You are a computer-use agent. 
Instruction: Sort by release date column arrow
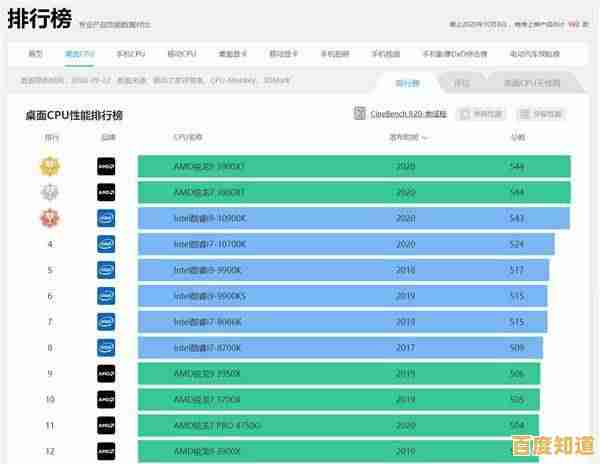pyautogui.click(x=426, y=138)
